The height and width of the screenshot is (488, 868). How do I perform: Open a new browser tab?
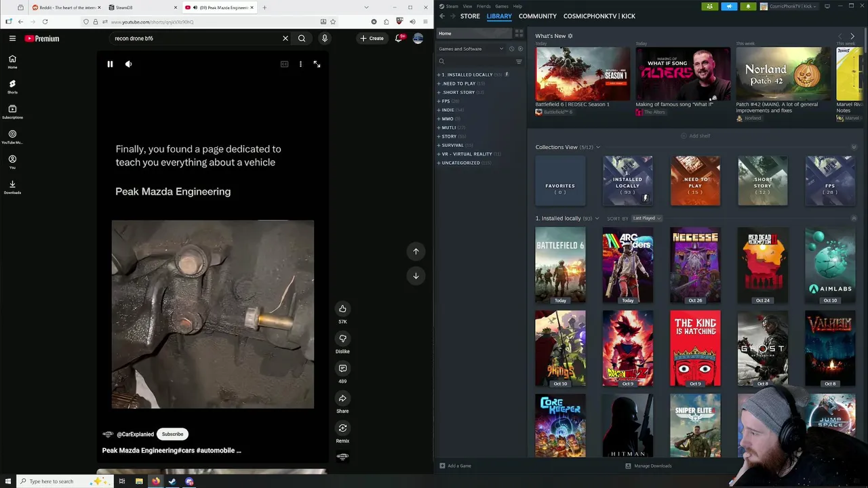pos(264,7)
